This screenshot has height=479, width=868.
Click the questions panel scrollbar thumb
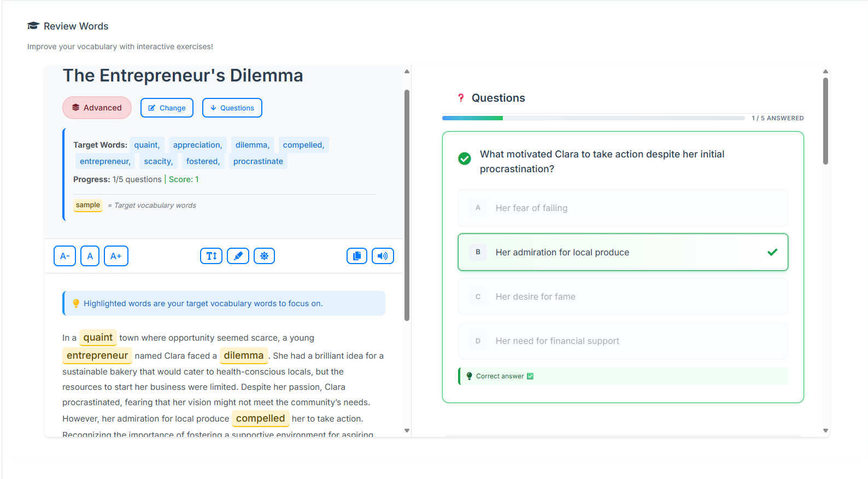[x=825, y=120]
